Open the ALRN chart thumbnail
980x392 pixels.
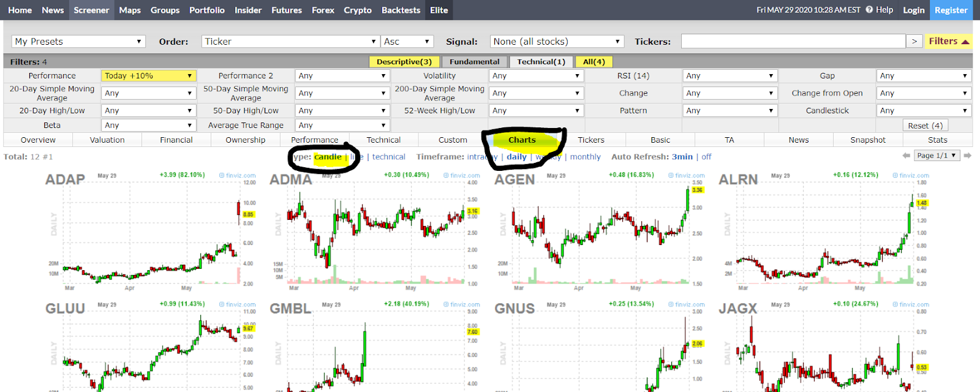point(824,232)
